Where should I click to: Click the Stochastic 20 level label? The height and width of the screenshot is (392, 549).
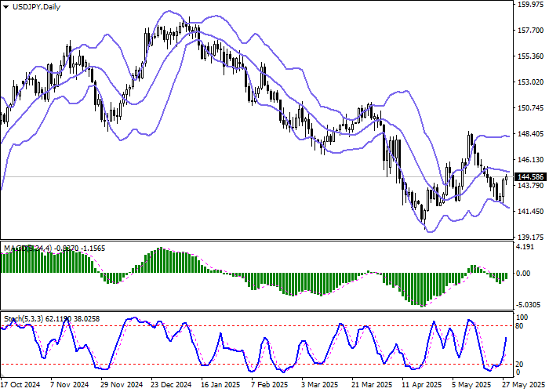519,364
